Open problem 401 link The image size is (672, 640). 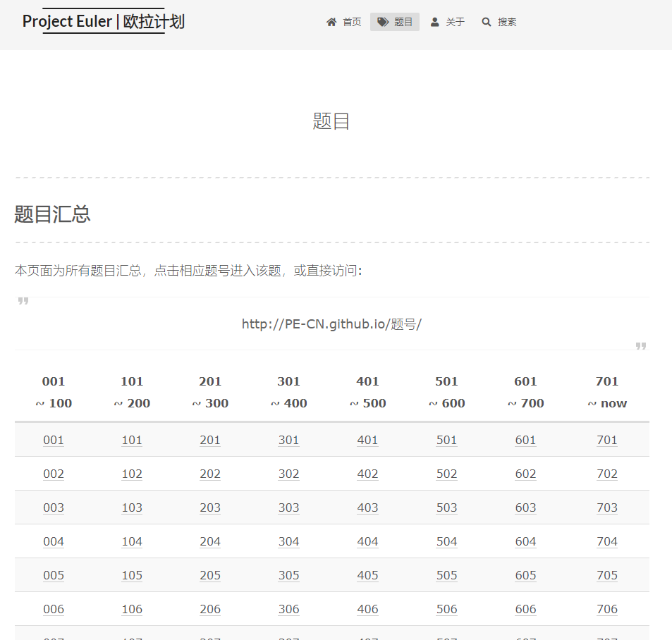(x=367, y=440)
